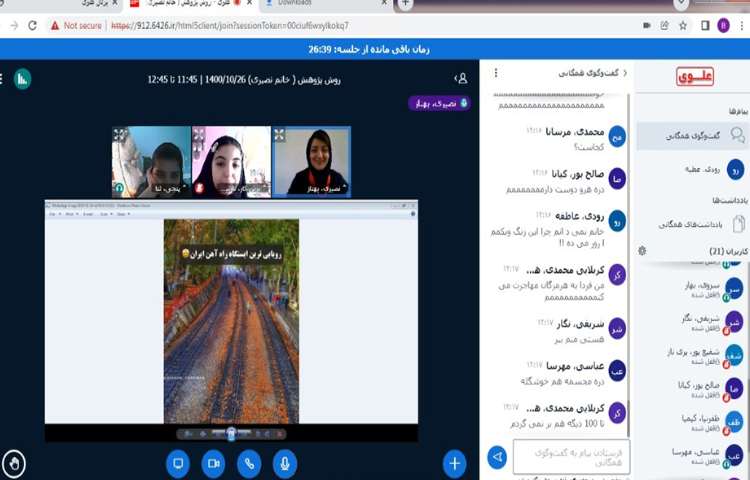Toggle the user list panel icon
Image resolution: width=750 pixels, height=480 pixels.
[460, 77]
